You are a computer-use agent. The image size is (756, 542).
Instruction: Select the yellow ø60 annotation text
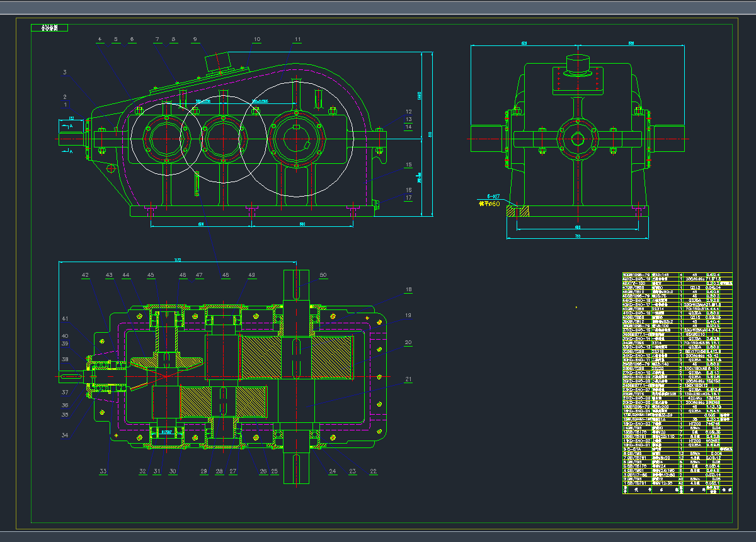(x=489, y=204)
